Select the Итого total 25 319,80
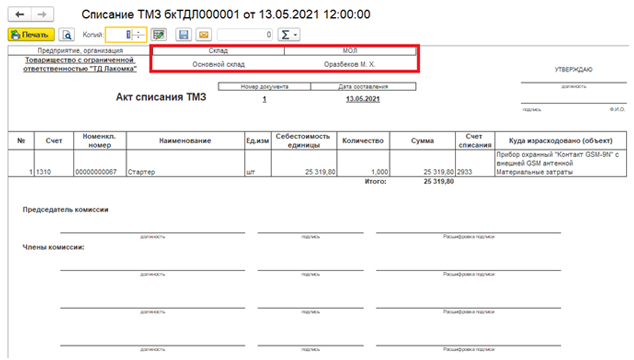The image size is (634, 360). pyautogui.click(x=439, y=182)
